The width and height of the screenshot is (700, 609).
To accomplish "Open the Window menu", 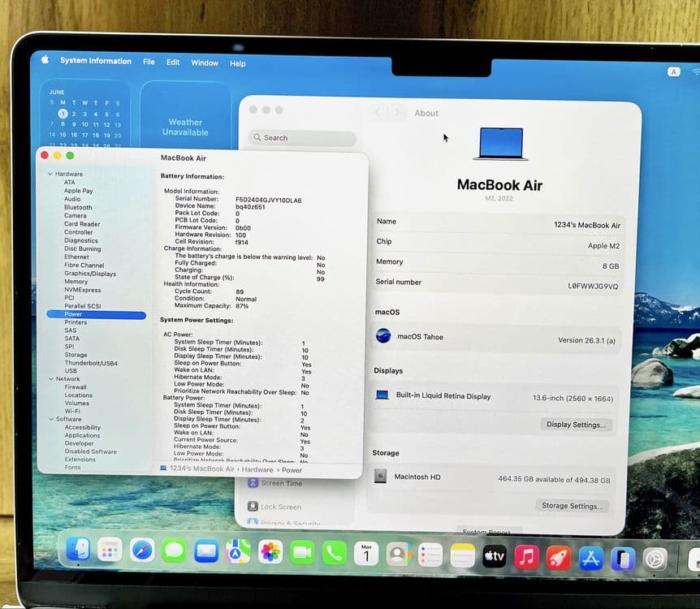I will pyautogui.click(x=205, y=63).
